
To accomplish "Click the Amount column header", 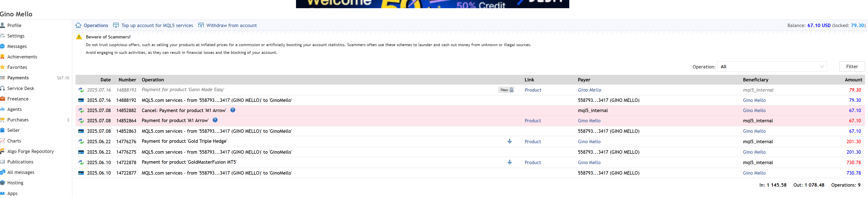I will point(853,80).
